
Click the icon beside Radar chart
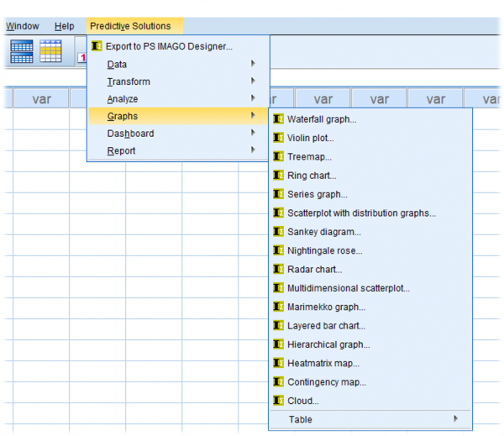279,270
